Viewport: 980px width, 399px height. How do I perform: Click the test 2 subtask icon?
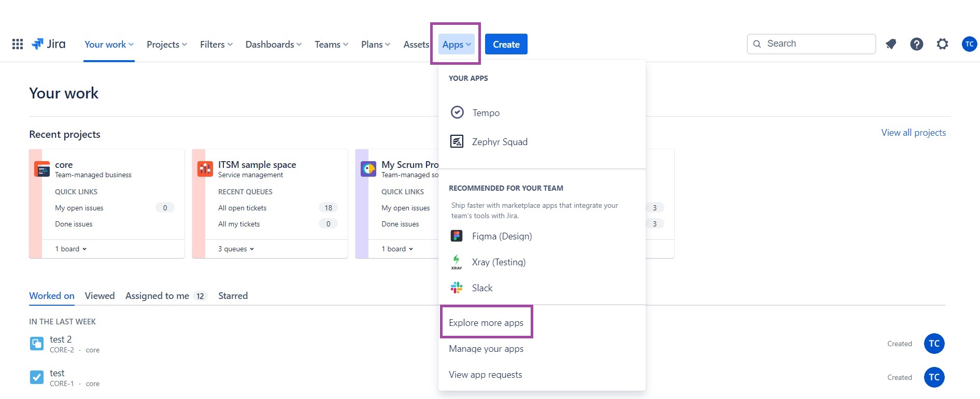pyautogui.click(x=37, y=344)
